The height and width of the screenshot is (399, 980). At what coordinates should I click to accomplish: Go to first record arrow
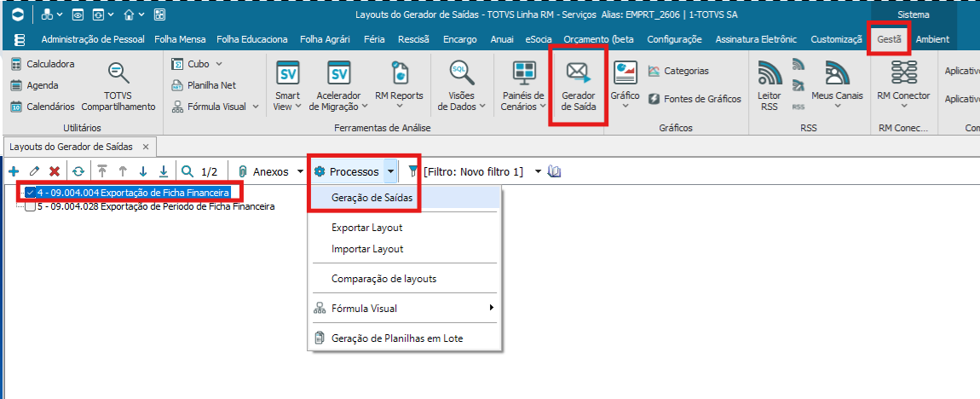pyautogui.click(x=102, y=171)
